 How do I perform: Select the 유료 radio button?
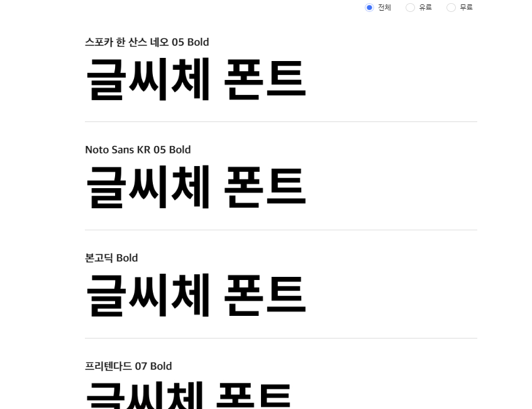pyautogui.click(x=410, y=8)
